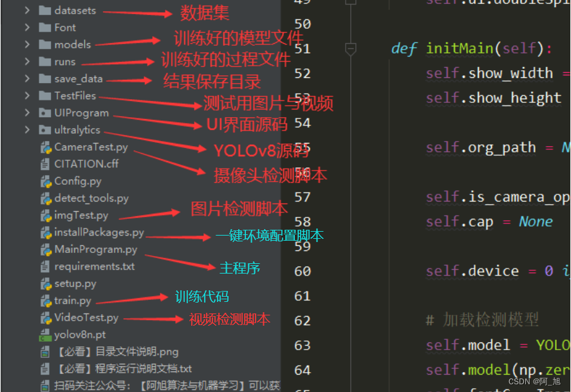Expand the save_data folder
This screenshot has height=392, width=571.
[26, 79]
